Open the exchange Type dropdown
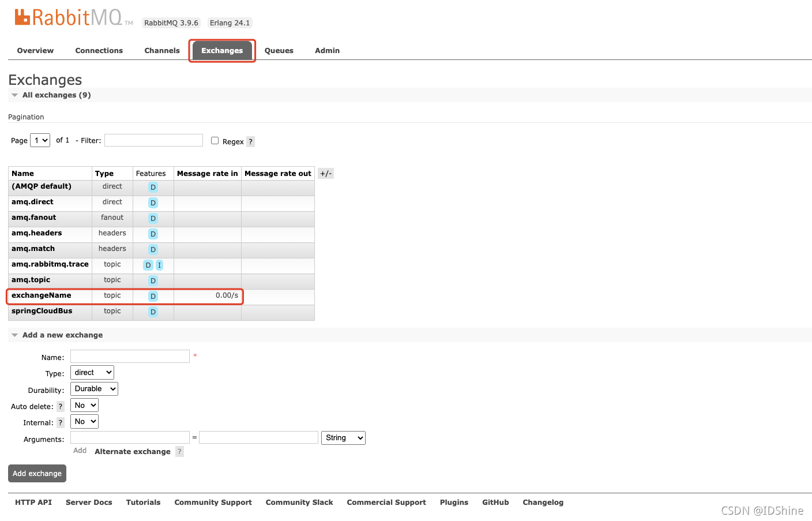812x521 pixels. [92, 373]
